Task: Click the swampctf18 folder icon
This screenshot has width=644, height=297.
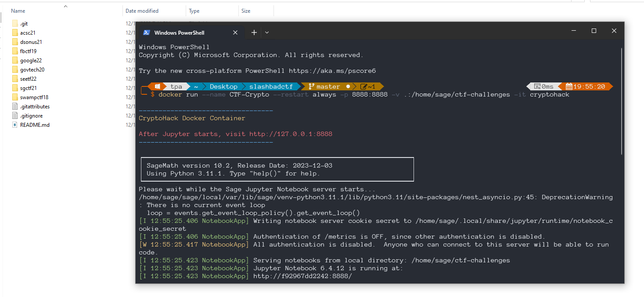Action: [15, 97]
